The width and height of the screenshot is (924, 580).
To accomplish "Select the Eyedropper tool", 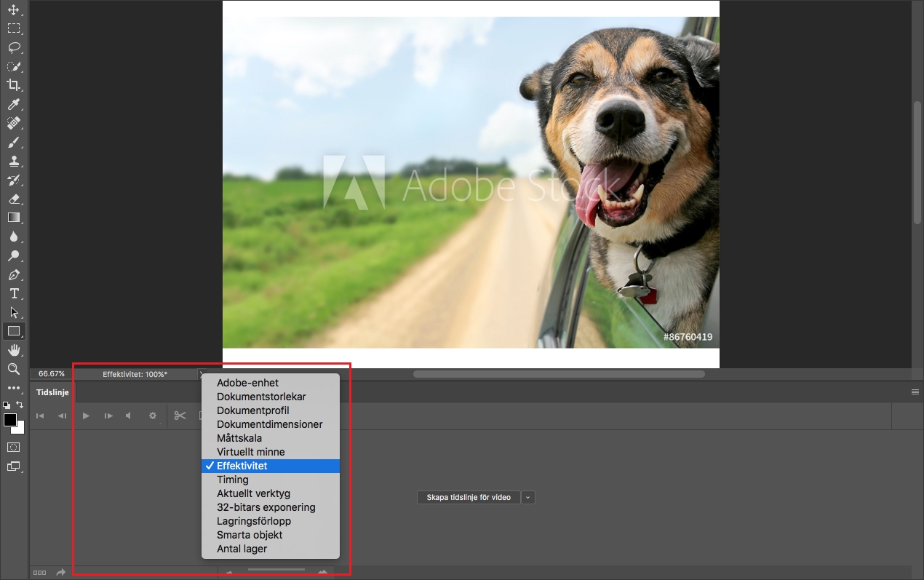I will [14, 104].
